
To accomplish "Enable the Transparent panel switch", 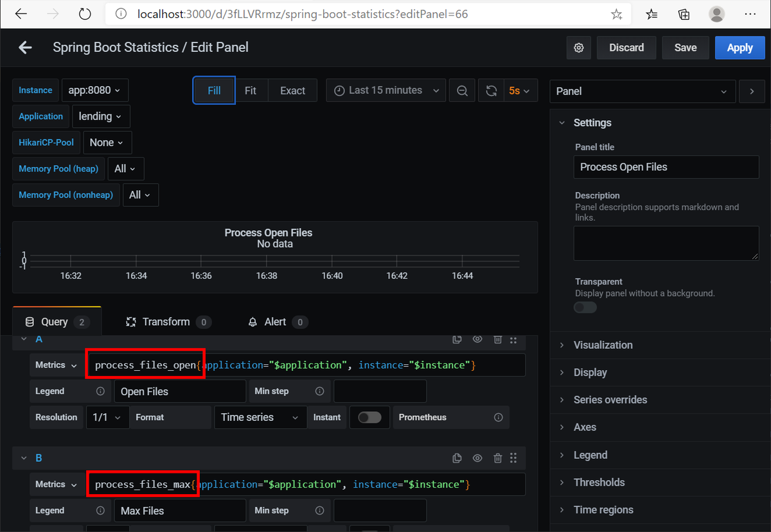I will click(x=585, y=307).
